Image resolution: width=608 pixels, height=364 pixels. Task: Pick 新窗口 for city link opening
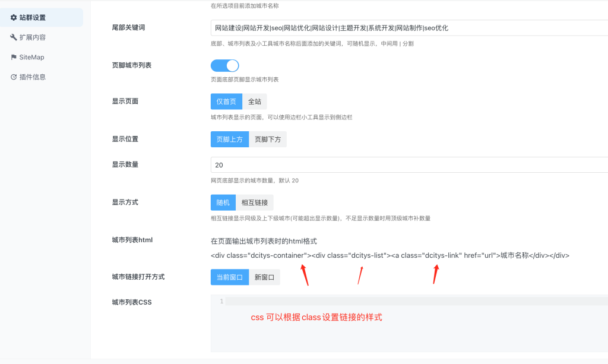click(264, 277)
